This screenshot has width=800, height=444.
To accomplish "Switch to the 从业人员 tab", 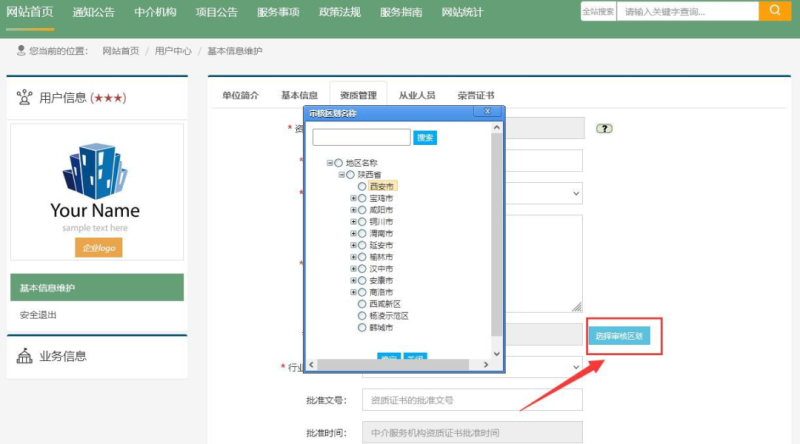I will pyautogui.click(x=417, y=95).
